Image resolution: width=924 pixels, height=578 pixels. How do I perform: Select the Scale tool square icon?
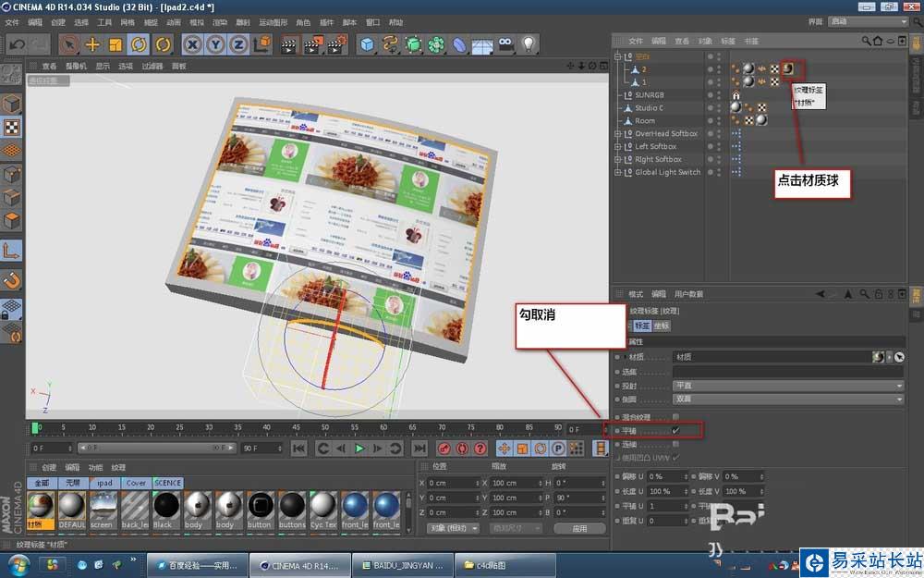[x=115, y=44]
